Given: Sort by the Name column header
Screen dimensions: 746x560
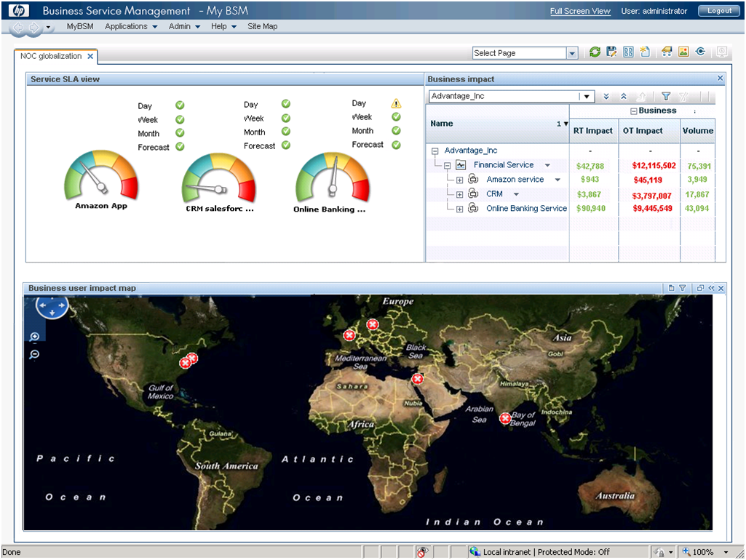Looking at the screenshot, I should coord(497,124).
